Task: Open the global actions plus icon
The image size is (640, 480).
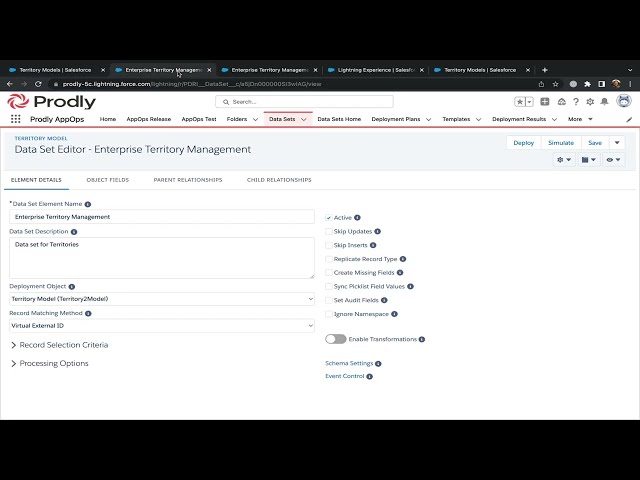Action: click(544, 102)
